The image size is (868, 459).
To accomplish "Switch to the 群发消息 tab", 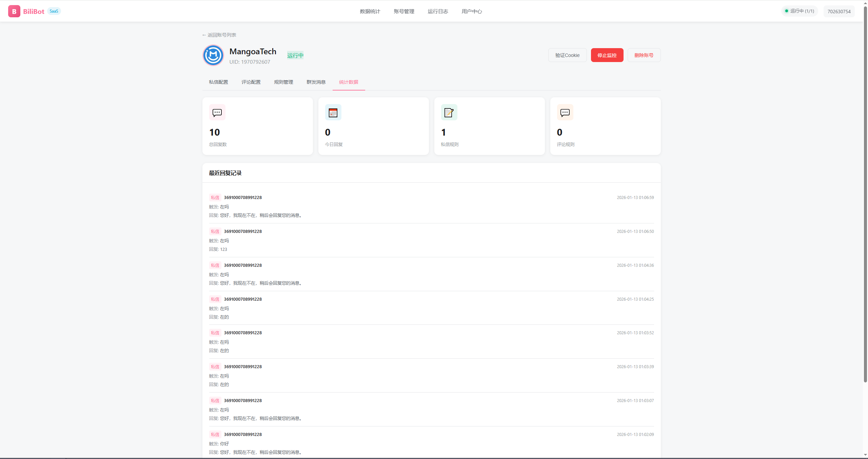I will point(316,82).
